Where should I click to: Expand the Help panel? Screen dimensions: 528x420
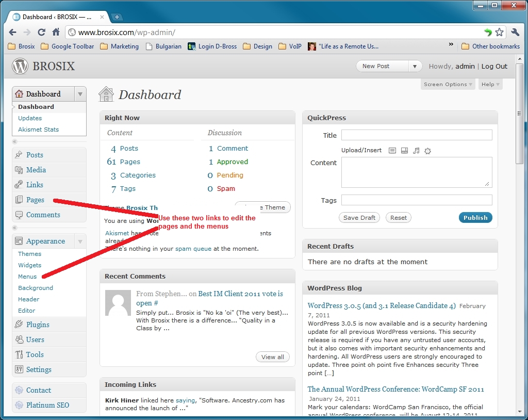pos(490,84)
